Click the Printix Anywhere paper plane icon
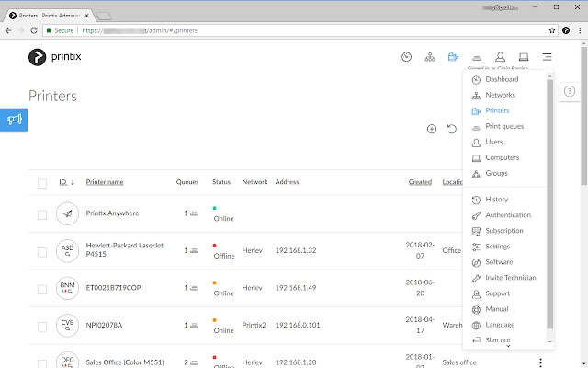The width and height of the screenshot is (588, 368). 67,213
